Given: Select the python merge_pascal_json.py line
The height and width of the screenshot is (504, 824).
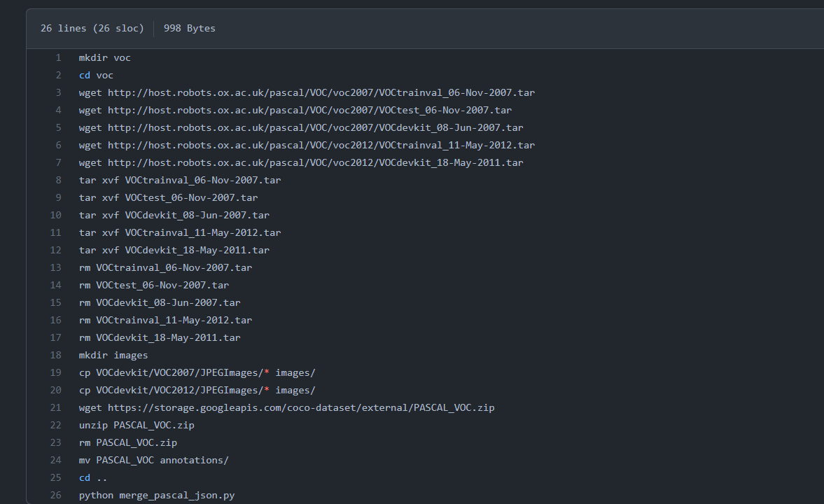Looking at the screenshot, I should [x=157, y=495].
